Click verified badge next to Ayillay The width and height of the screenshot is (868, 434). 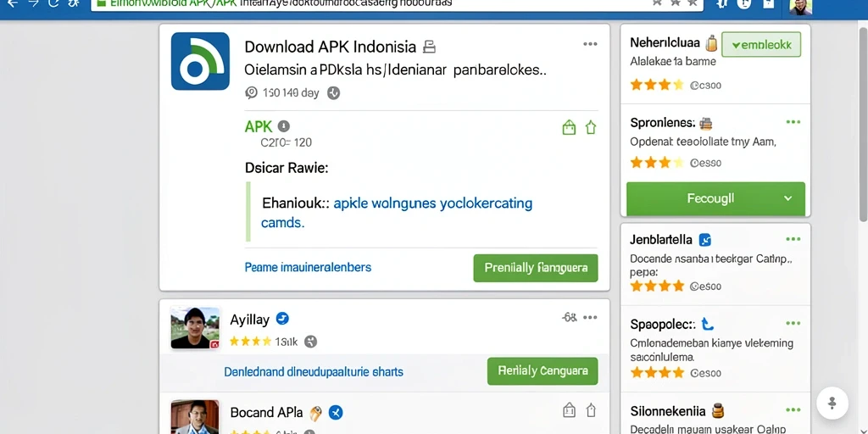point(282,319)
